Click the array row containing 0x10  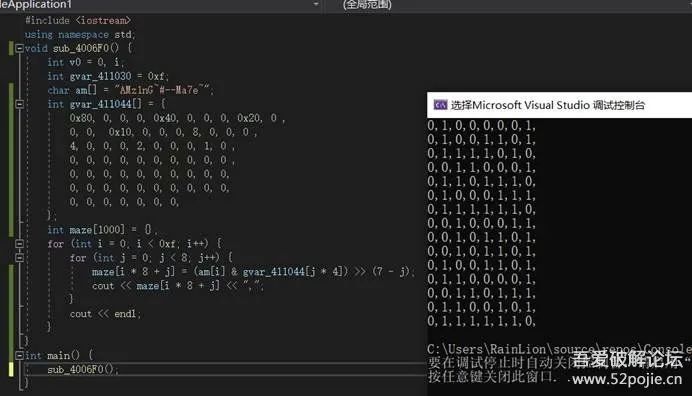(163, 132)
